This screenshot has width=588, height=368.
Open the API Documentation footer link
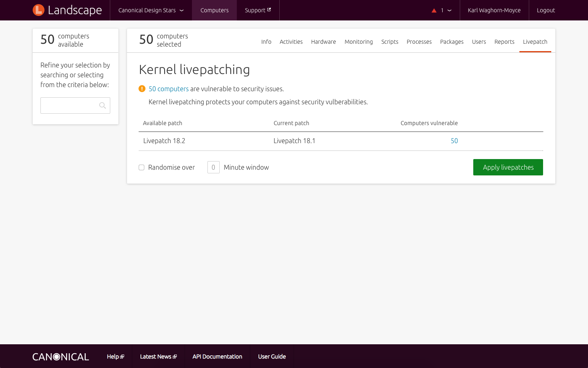coord(217,357)
